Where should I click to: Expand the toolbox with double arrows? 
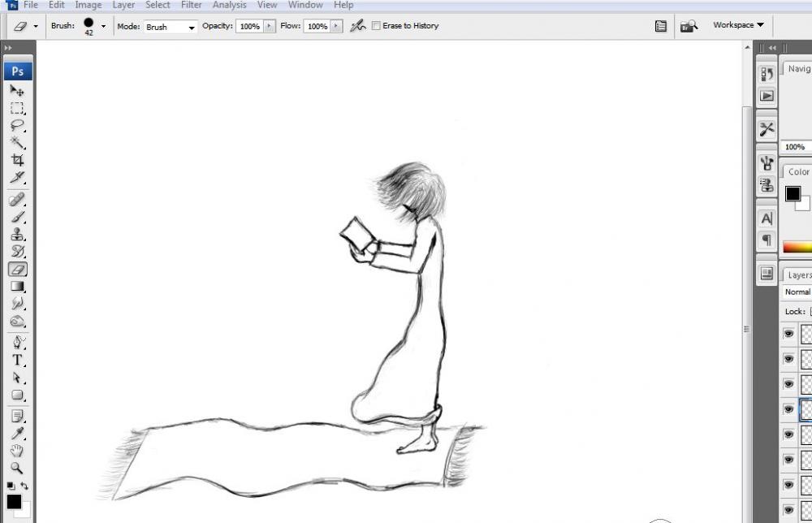coord(8,48)
